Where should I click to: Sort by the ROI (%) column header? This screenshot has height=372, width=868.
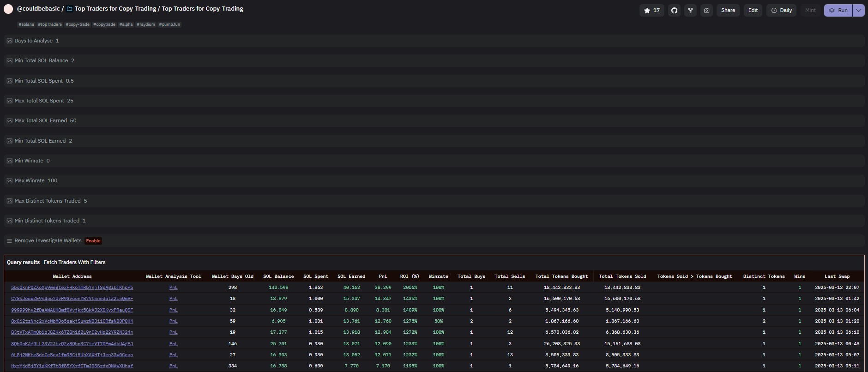(409, 276)
